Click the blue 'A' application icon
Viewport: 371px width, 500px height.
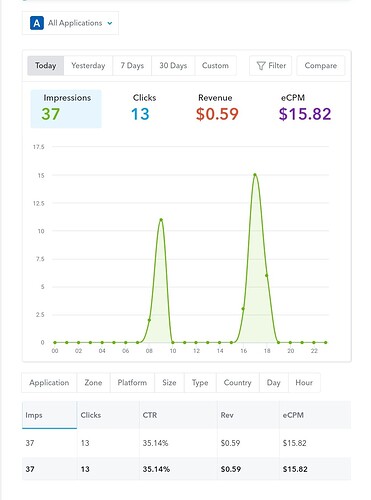[37, 23]
